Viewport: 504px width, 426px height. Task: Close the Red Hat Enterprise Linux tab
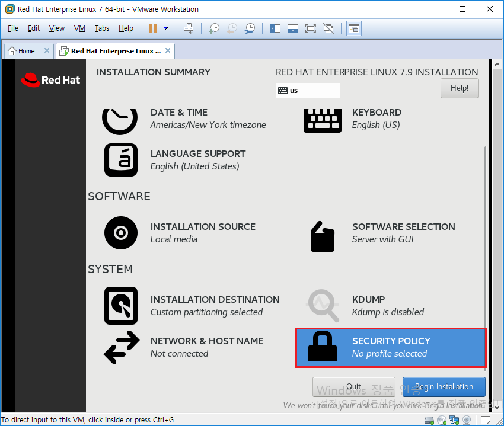[168, 50]
